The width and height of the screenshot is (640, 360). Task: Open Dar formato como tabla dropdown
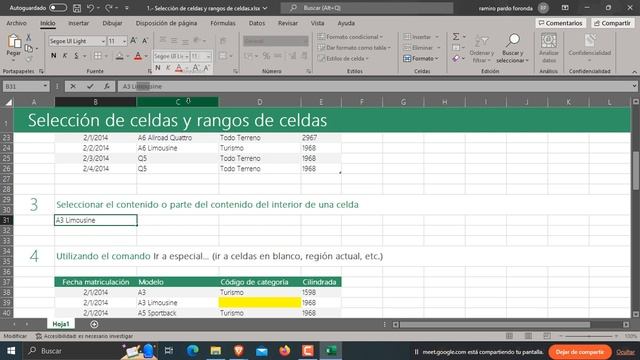pos(354,48)
